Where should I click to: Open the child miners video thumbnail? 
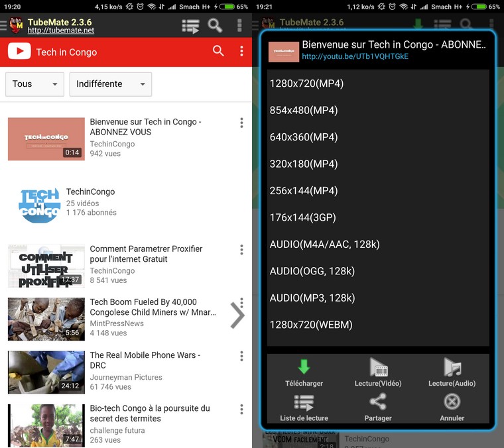(46, 319)
